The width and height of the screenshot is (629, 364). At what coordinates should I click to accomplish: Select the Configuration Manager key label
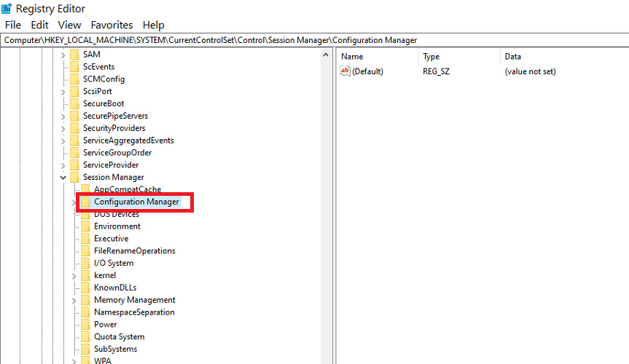(x=136, y=202)
